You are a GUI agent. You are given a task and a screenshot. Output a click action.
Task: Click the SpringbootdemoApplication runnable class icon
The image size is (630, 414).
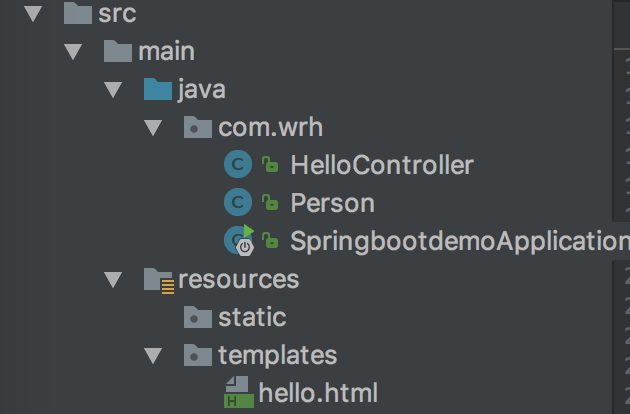point(239,240)
